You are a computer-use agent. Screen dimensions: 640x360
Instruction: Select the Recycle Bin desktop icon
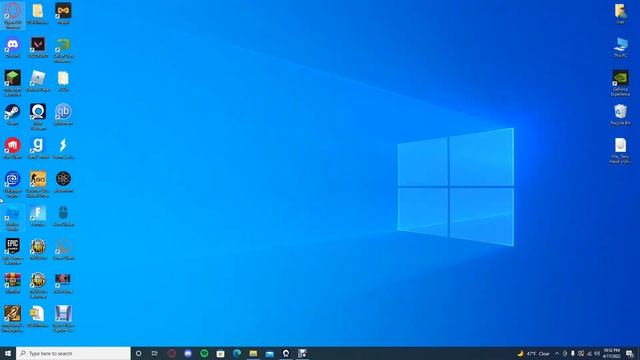620,115
